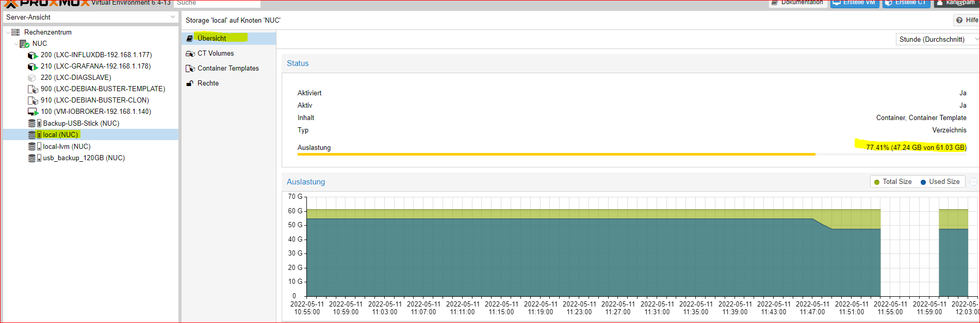Open template 900 LXC-DEBIAN-BUSTER-TEMPLATE
Viewport: 980px width, 323px height.
tap(103, 89)
